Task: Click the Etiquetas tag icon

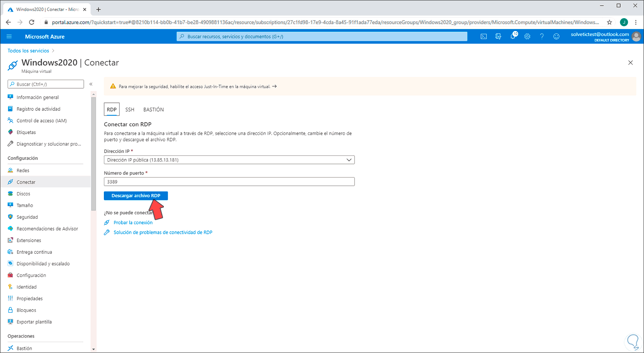Action: point(10,132)
